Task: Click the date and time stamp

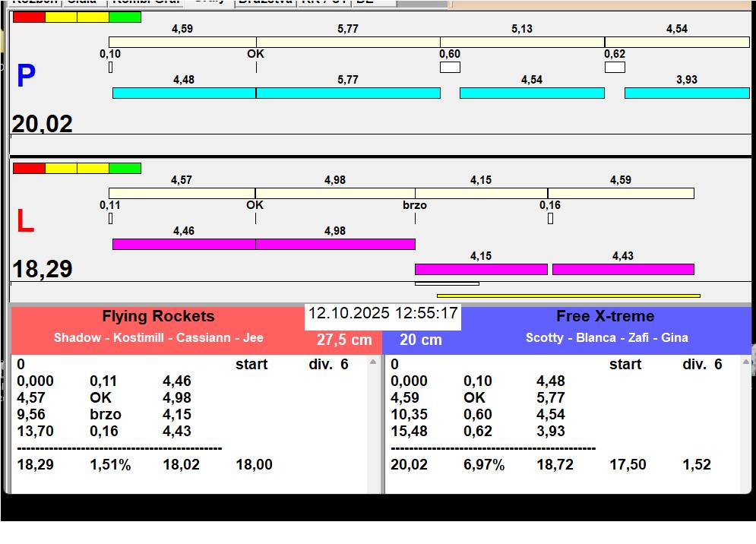Action: tap(383, 313)
